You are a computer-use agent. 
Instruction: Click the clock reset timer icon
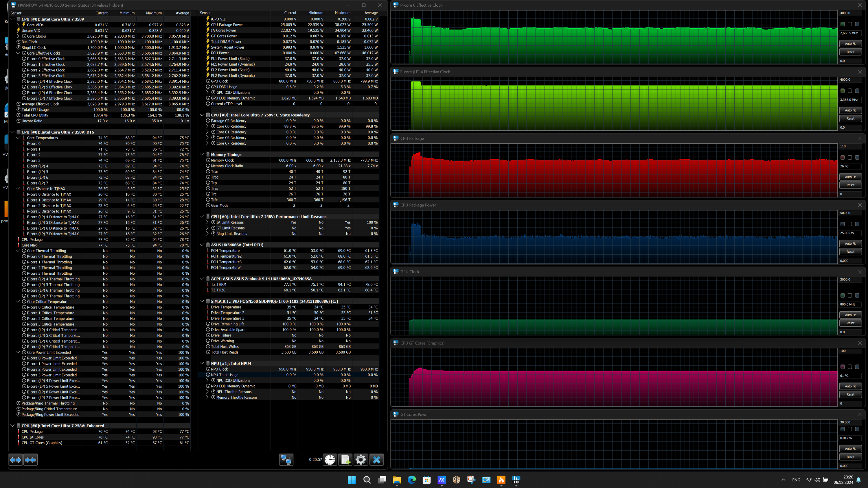(330, 459)
